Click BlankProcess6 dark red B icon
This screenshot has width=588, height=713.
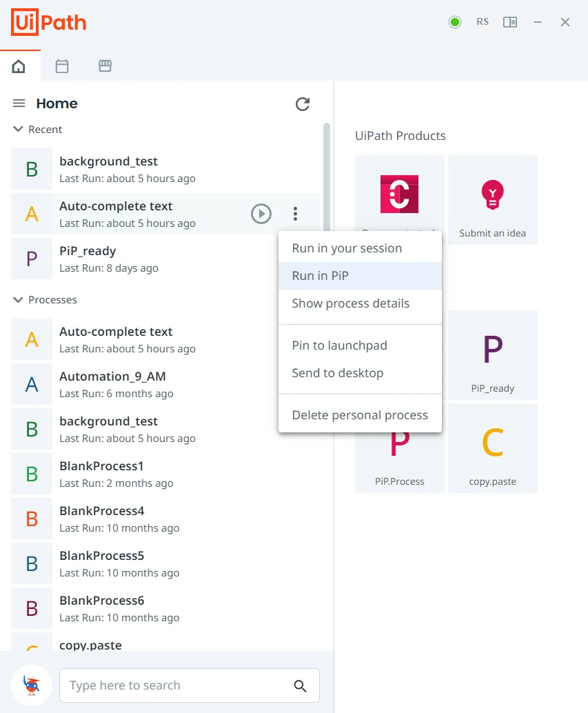32,608
